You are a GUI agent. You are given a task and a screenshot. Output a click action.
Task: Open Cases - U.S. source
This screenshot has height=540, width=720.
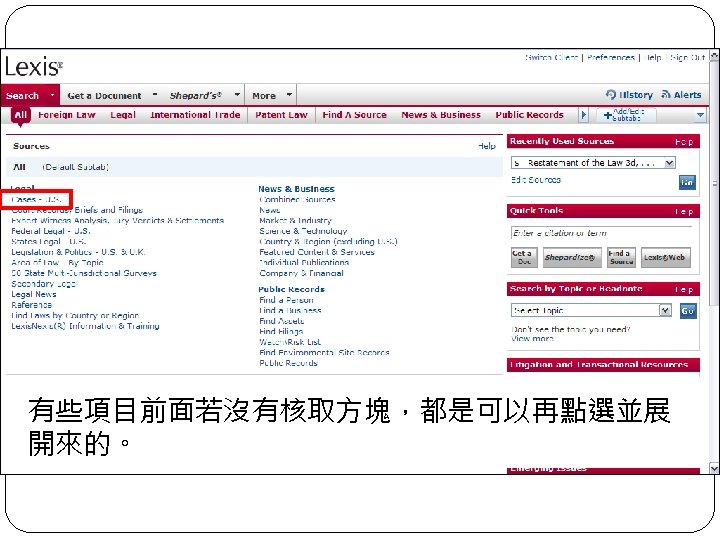(x=36, y=199)
